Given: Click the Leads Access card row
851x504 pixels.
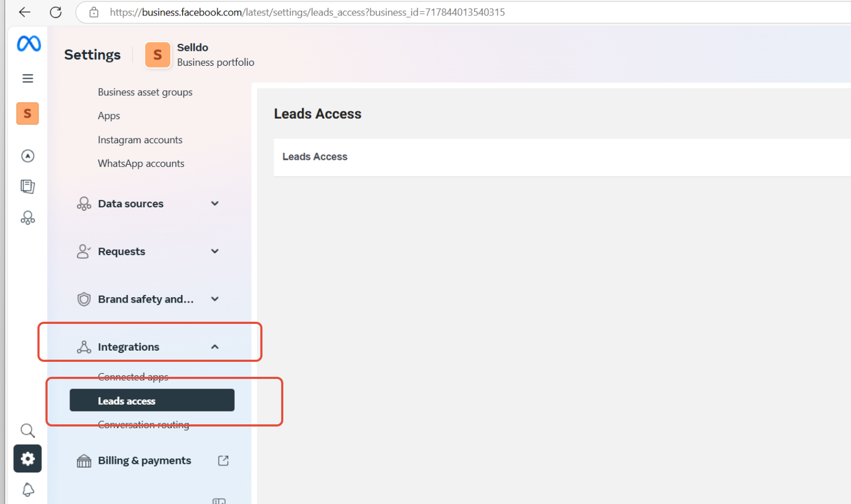Looking at the screenshot, I should 562,158.
